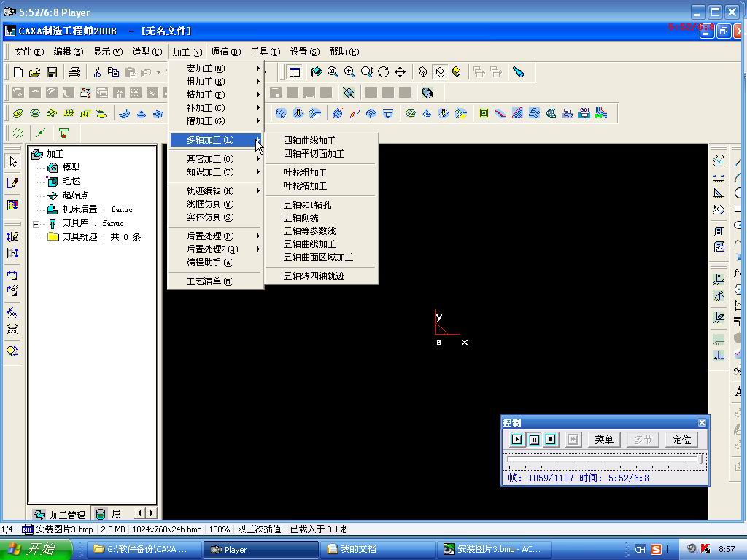Choose 五轴侧铣 from submenu
Viewport: 747px width, 560px height.
tap(322, 217)
